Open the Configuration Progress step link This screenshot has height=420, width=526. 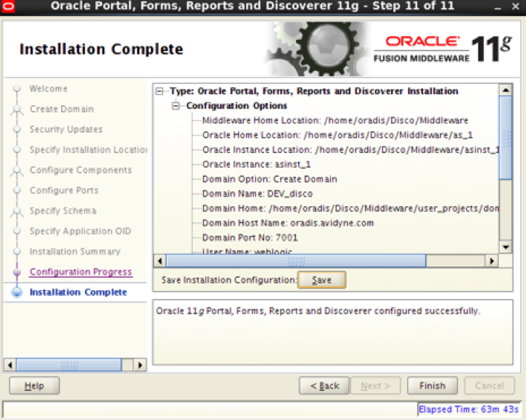[x=81, y=272]
